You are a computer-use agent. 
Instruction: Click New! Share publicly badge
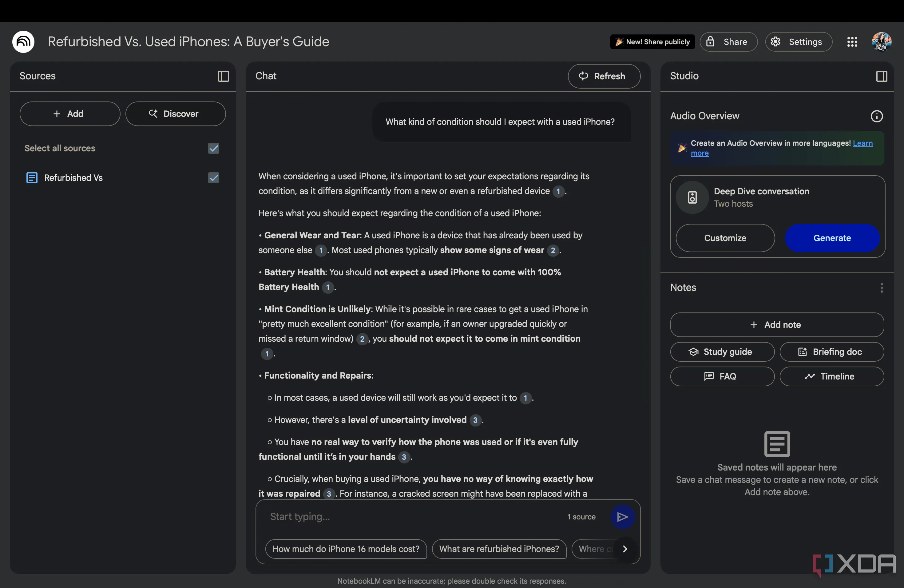652,42
